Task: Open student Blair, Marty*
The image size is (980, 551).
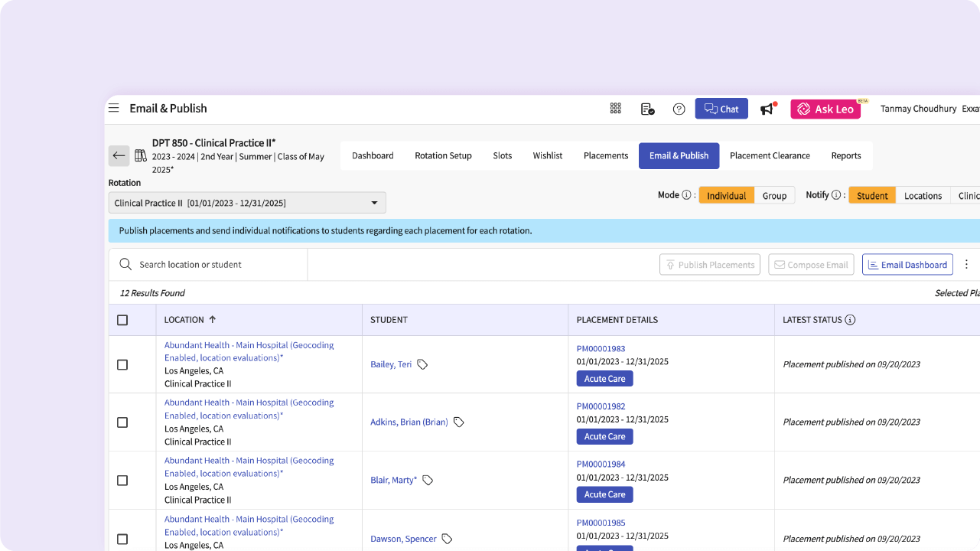Action: tap(394, 480)
